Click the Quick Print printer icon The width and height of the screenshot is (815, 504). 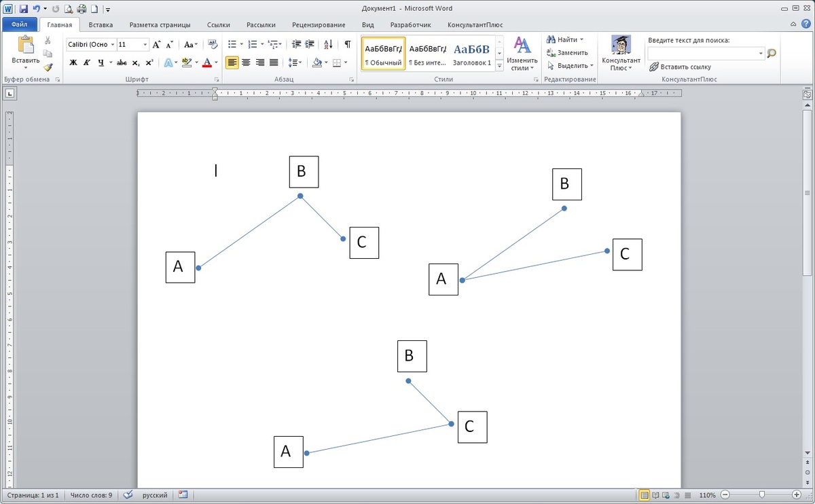point(81,9)
